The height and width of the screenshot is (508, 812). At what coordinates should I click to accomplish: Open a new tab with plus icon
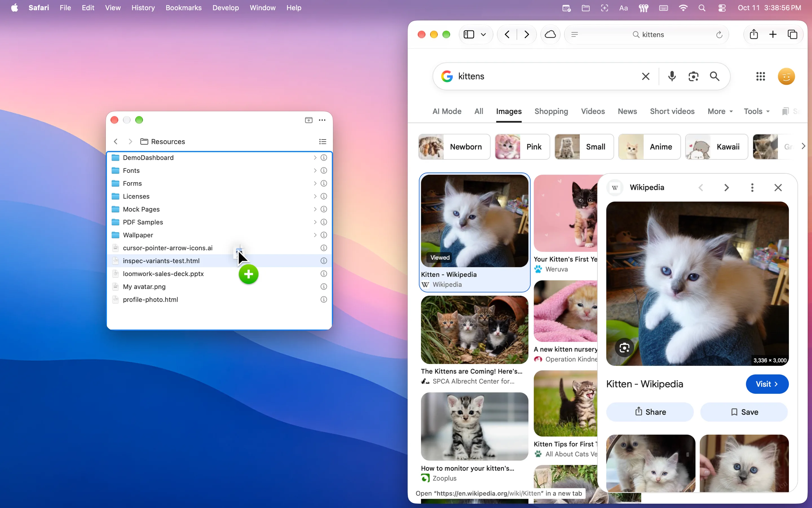773,34
